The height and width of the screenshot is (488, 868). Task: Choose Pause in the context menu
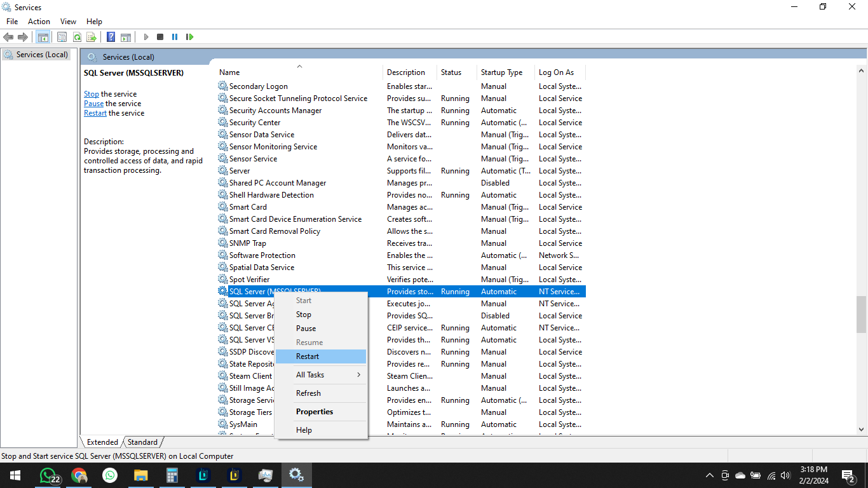[x=321, y=329]
